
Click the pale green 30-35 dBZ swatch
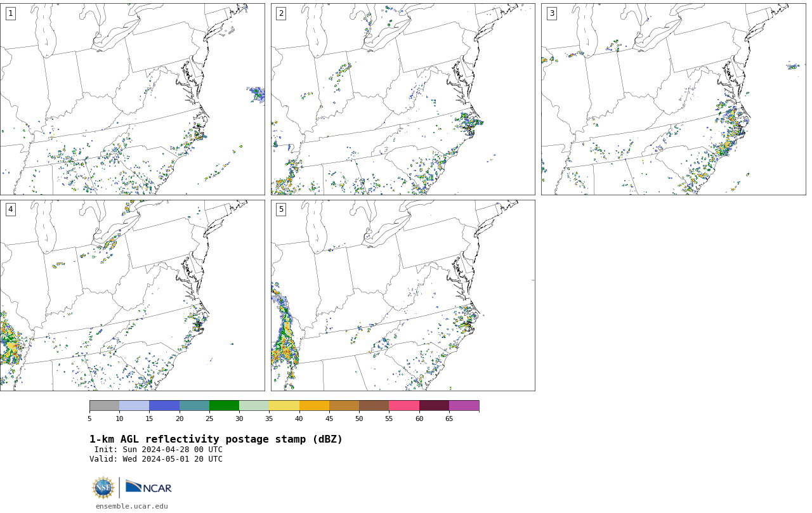click(x=254, y=406)
